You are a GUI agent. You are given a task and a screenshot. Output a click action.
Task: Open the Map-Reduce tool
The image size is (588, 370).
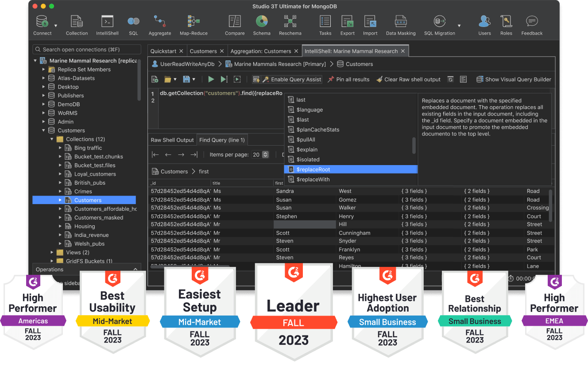coord(193,25)
